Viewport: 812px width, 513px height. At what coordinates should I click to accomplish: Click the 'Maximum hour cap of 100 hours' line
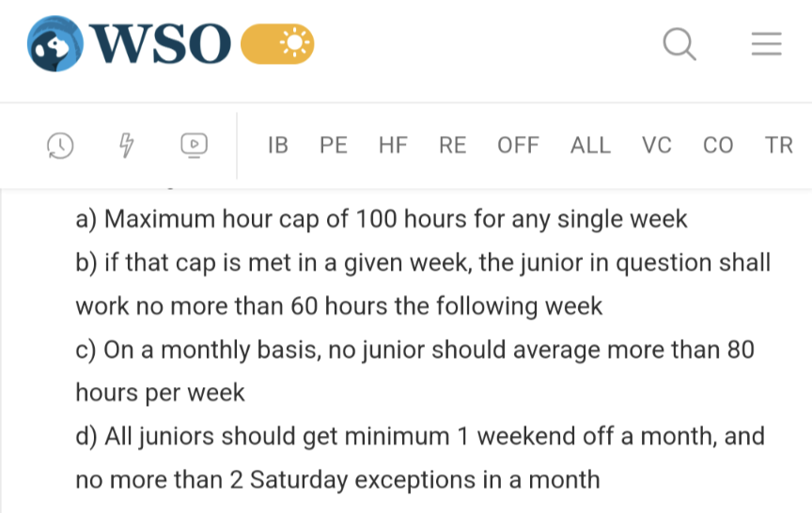pyautogui.click(x=381, y=220)
